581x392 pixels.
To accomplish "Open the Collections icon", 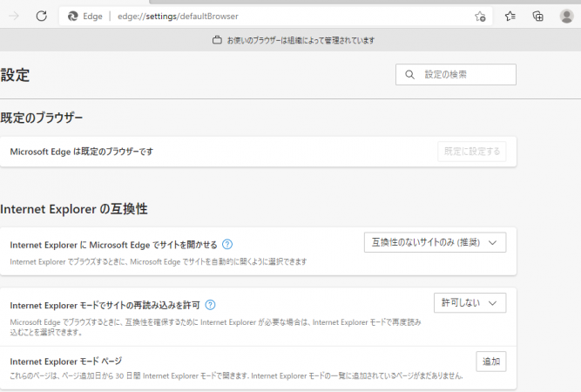I will coord(537,16).
